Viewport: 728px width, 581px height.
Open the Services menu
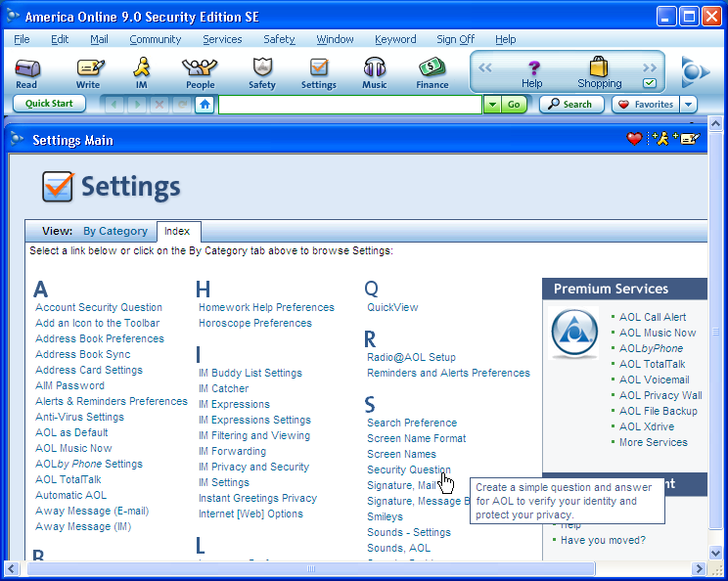[x=222, y=39]
